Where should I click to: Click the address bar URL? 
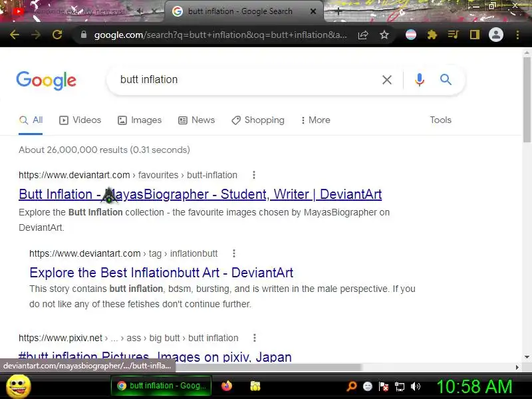pyautogui.click(x=221, y=35)
